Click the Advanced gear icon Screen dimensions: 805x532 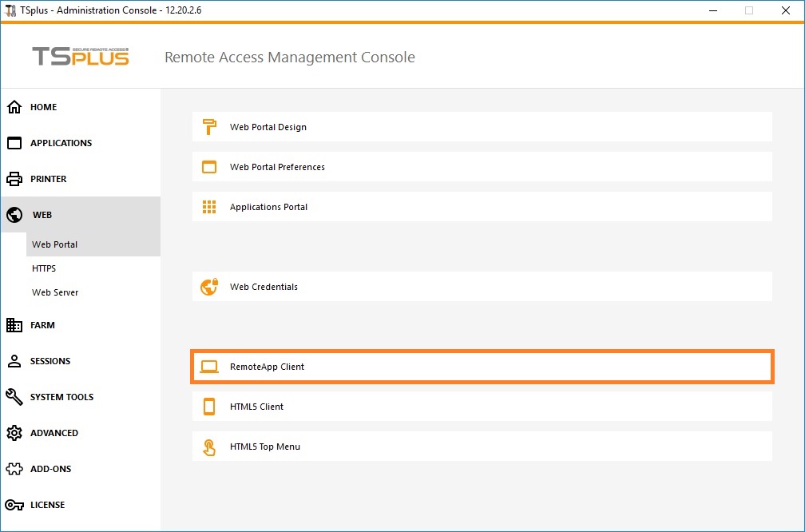click(x=14, y=433)
